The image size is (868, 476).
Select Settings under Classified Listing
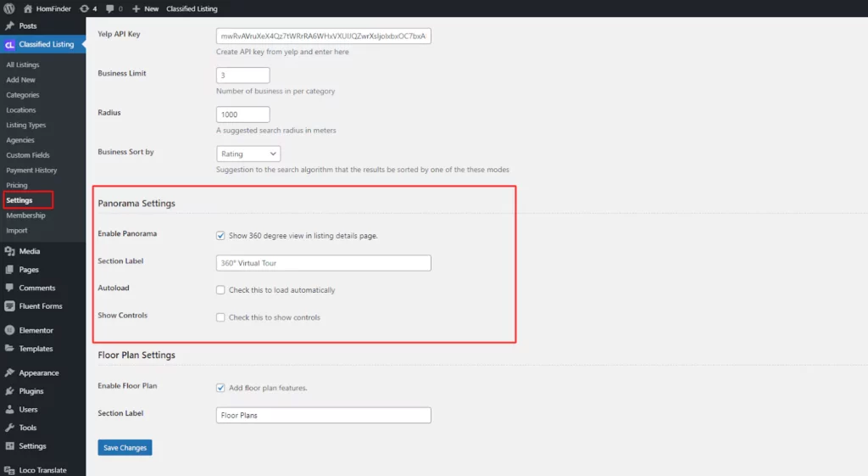pos(19,200)
